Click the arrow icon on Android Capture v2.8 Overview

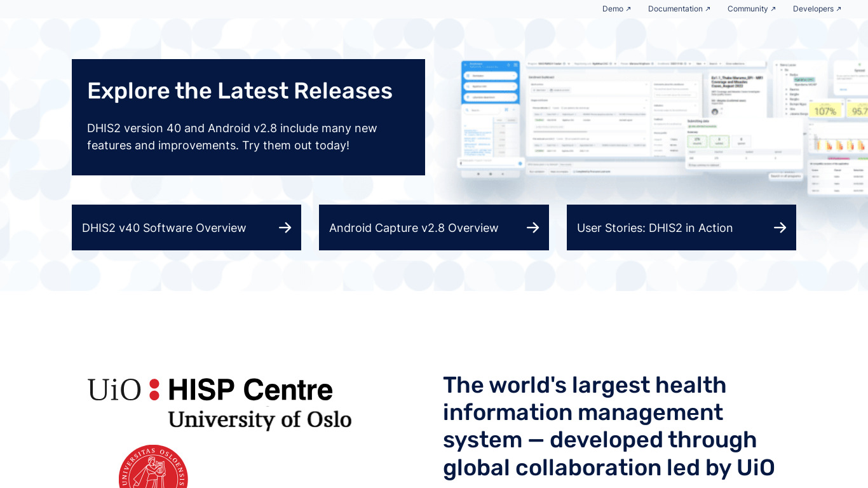[x=532, y=227]
